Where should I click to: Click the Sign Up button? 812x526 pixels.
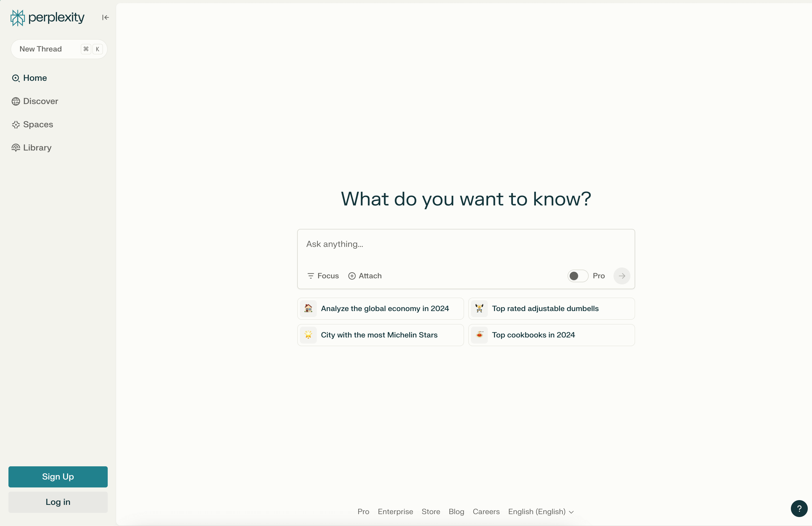pyautogui.click(x=58, y=477)
